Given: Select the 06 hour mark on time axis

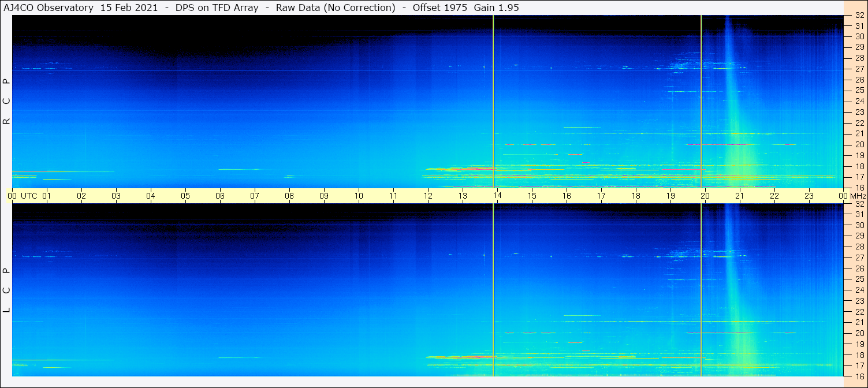Looking at the screenshot, I should 220,196.
